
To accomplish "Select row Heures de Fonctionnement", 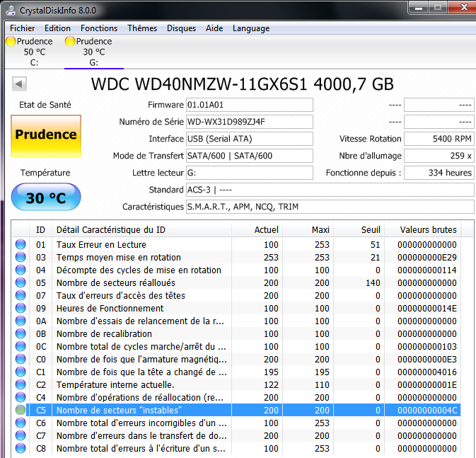I will 236,308.
